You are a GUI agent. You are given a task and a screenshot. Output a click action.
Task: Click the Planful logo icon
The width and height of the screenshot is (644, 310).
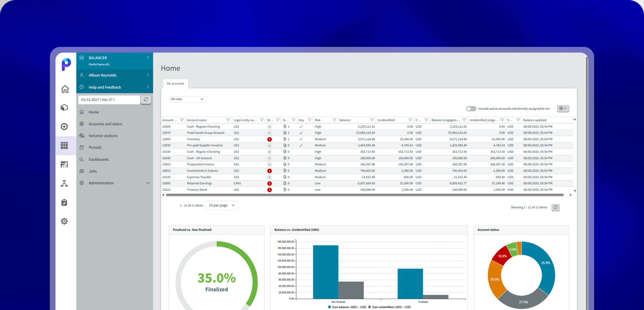tap(66, 64)
